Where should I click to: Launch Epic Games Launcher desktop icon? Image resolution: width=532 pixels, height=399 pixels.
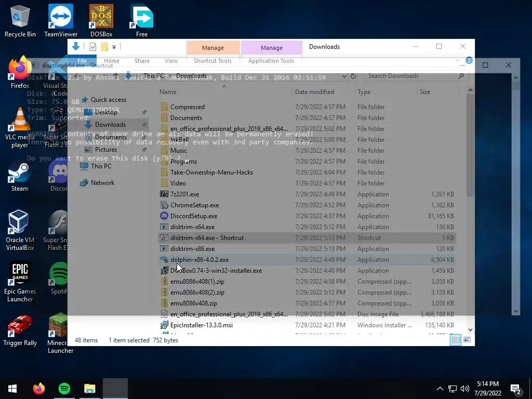click(20, 282)
